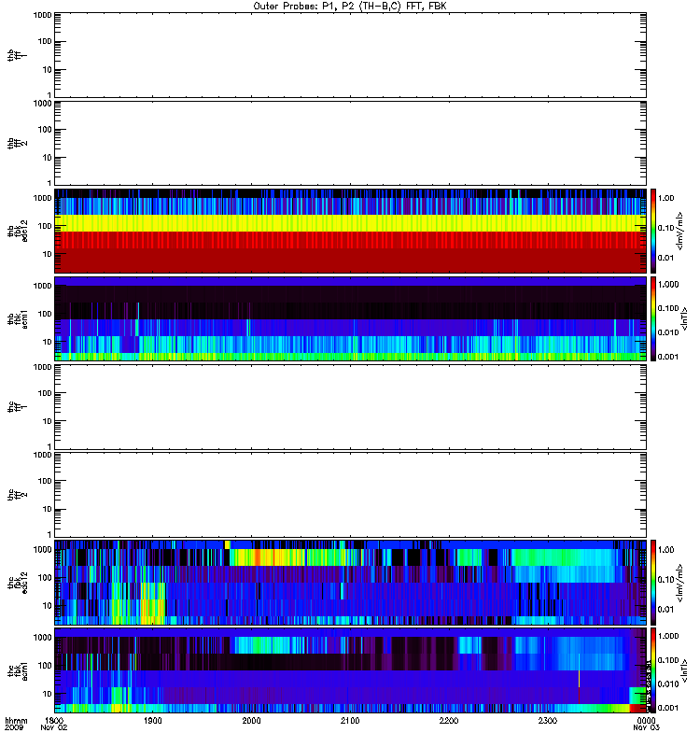Click the empty thc fff 1 plot panel
Screen dimensions: 700x747
tap(351, 407)
